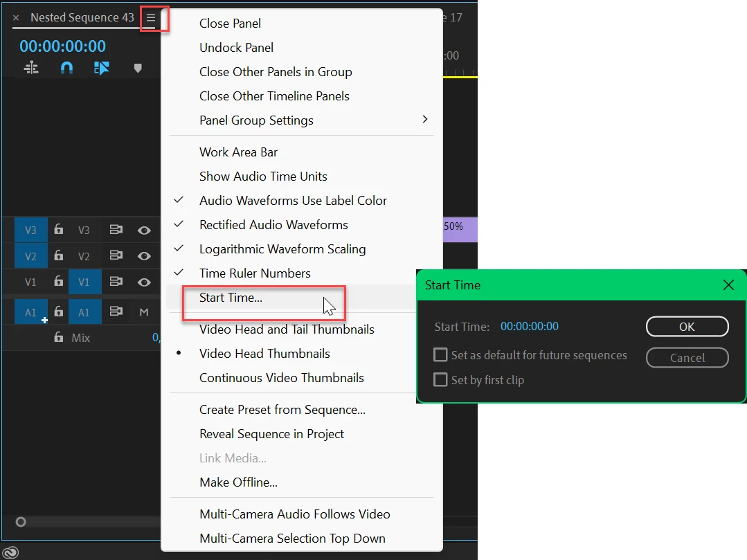Open the Start Time... menu entry

[291, 298]
